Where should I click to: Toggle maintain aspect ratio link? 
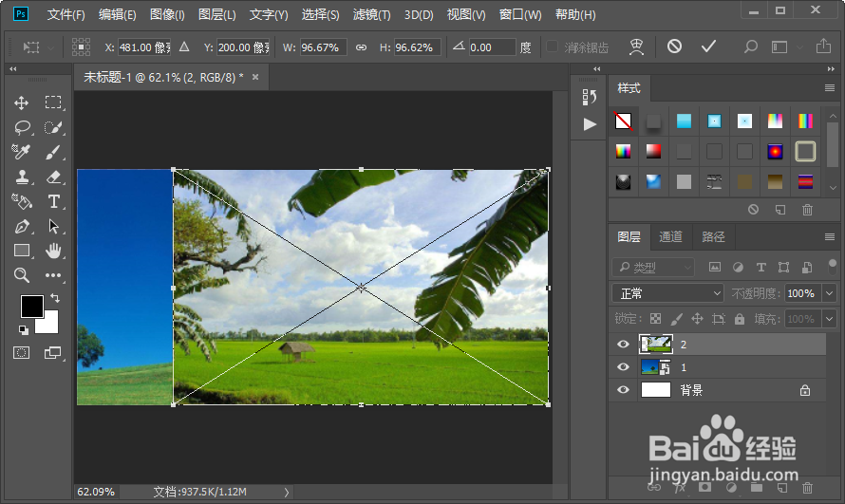361,47
